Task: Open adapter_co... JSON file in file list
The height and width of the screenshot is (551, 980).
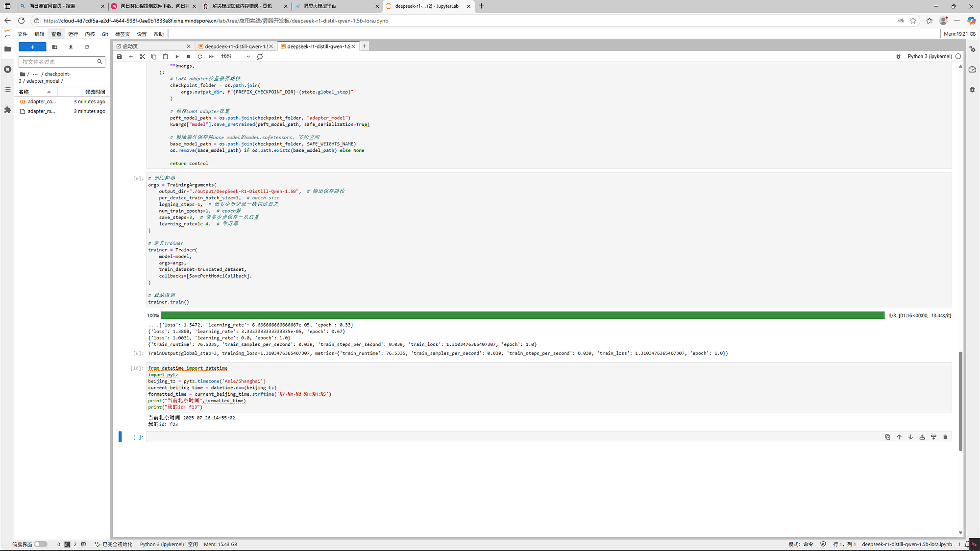Action: [x=41, y=102]
